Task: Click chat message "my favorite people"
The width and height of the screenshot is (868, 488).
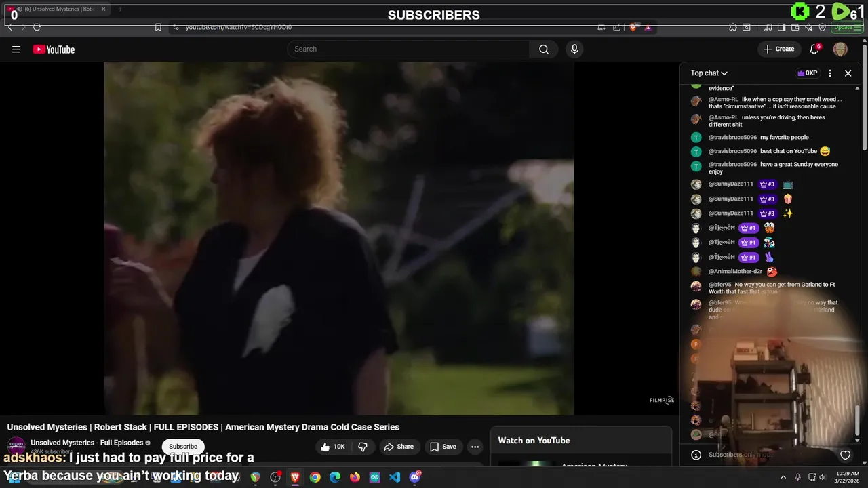Action: (784, 138)
